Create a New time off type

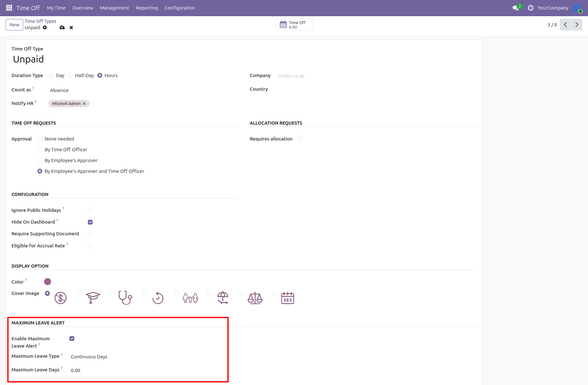(x=14, y=25)
